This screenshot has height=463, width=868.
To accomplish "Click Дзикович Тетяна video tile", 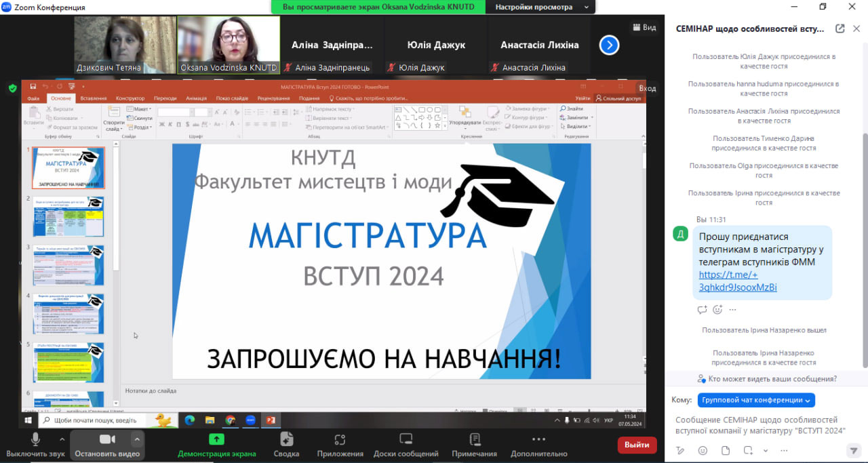I will [x=125, y=45].
